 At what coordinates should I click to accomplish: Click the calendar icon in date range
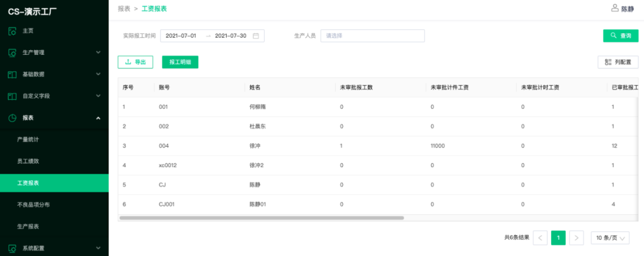256,36
